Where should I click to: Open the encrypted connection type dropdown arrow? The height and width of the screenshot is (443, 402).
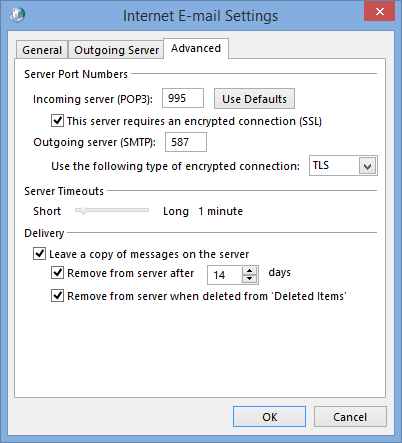367,166
